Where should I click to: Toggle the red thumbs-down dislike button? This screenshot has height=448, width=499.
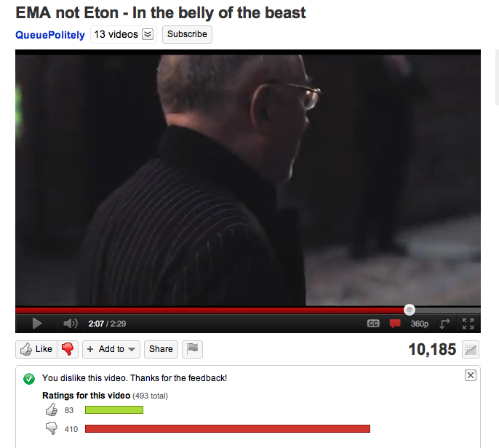[68, 349]
